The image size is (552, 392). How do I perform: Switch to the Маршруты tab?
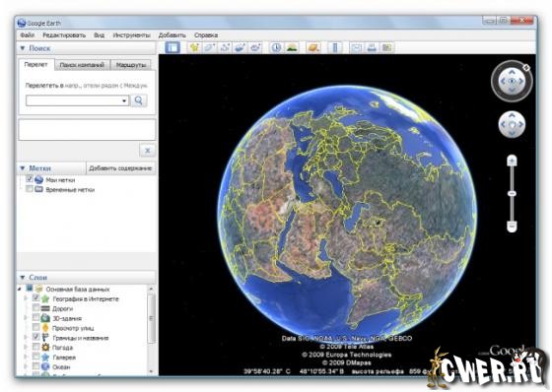pos(131,65)
